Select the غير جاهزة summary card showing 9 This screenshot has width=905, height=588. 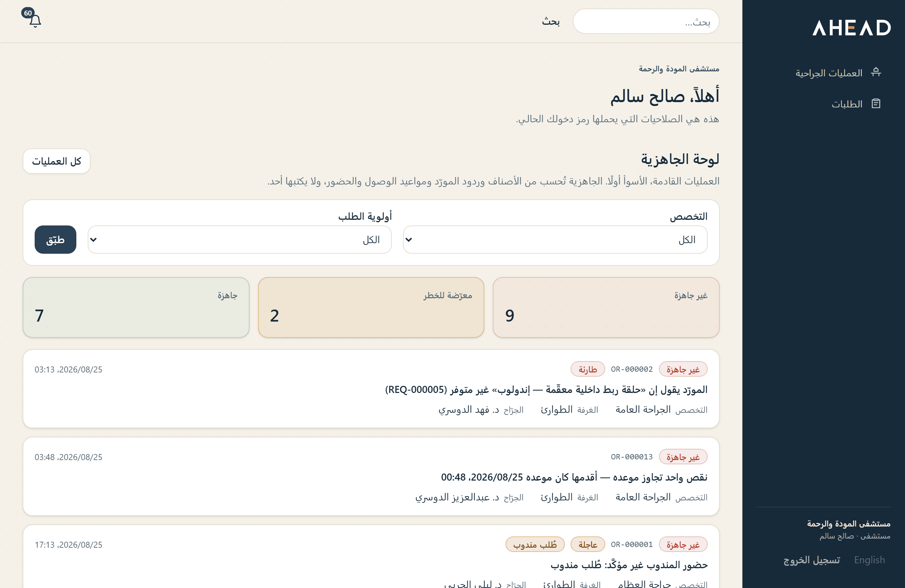click(x=606, y=307)
